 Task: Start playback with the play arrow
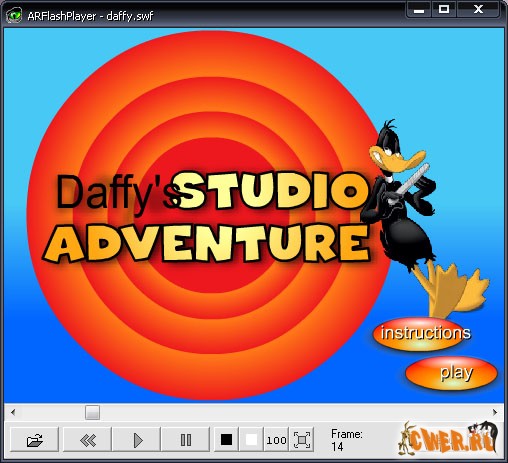pos(136,439)
